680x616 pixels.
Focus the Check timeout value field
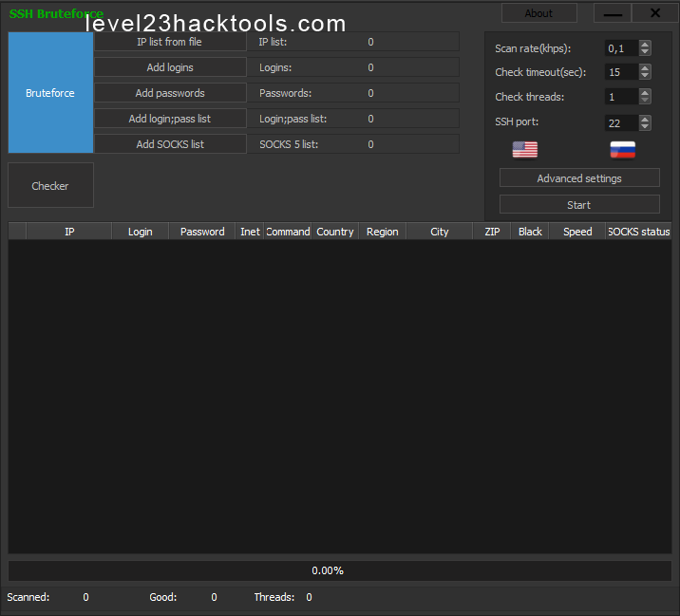(x=622, y=72)
